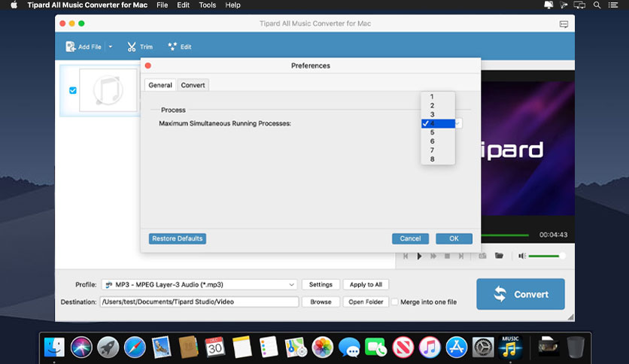The height and width of the screenshot is (364, 629).
Task: Open snapshot folder icon
Action: [x=499, y=256]
